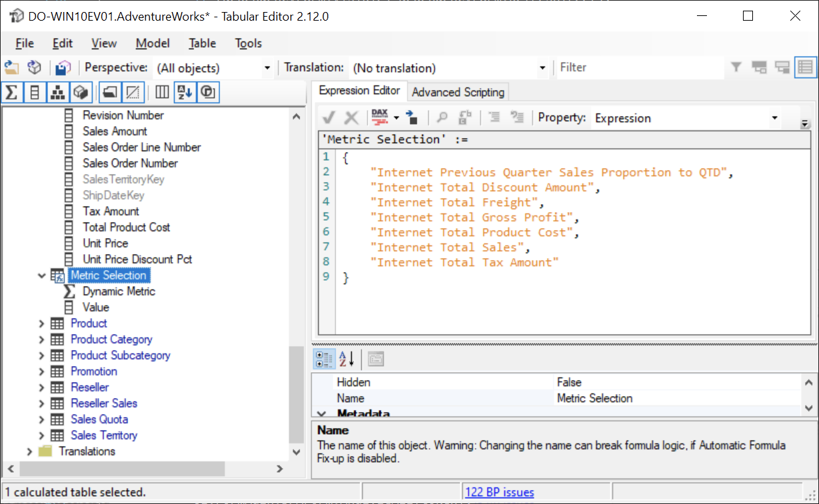The image size is (819, 504).
Task: Select the Dynamic Metric measure
Action: [119, 291]
